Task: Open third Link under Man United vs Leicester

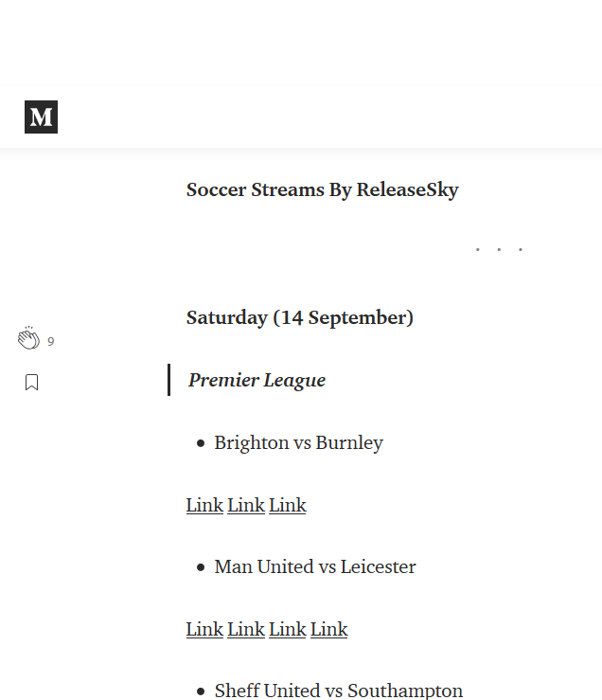Action: click(x=288, y=630)
